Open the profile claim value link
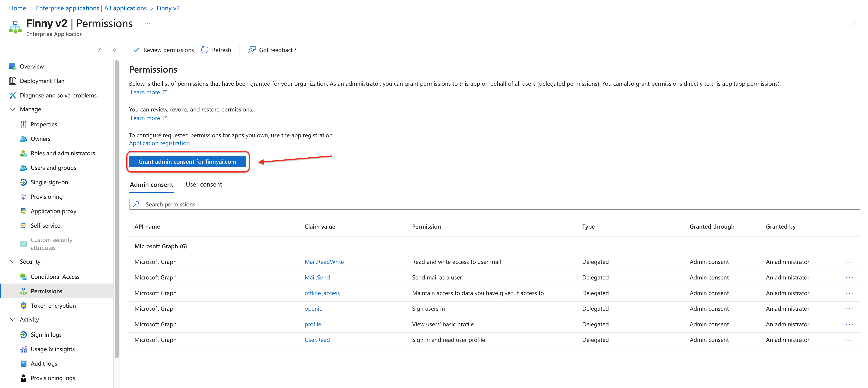The height and width of the screenshot is (388, 868). coord(313,324)
